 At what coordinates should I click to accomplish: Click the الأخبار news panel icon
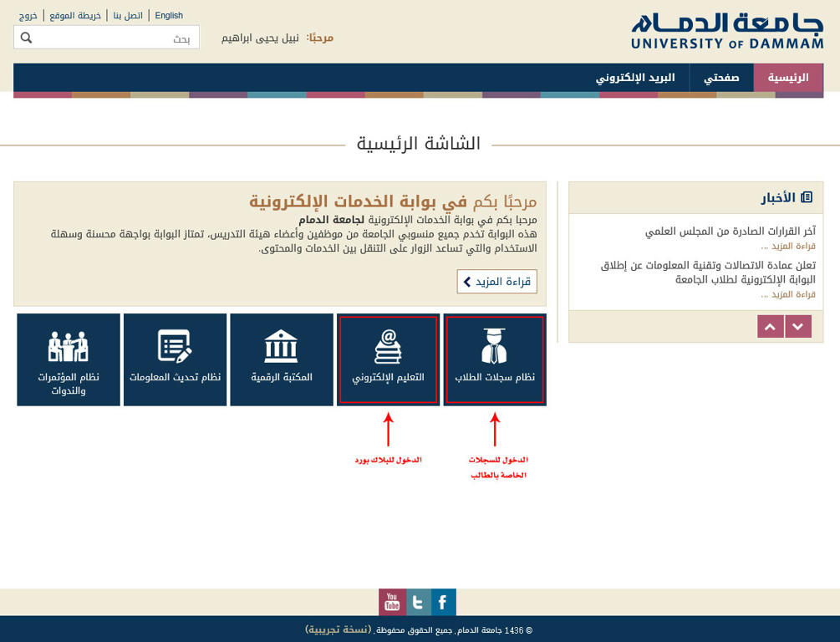[807, 197]
